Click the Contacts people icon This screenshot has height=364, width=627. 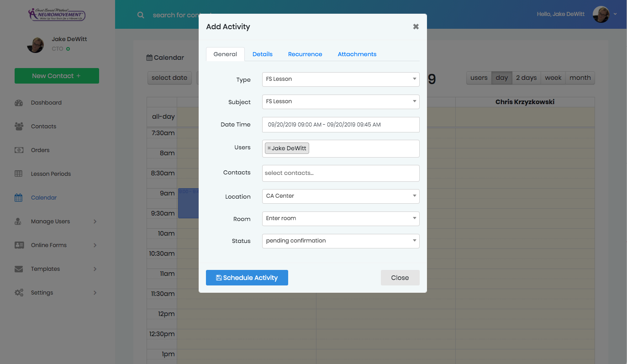pyautogui.click(x=19, y=127)
